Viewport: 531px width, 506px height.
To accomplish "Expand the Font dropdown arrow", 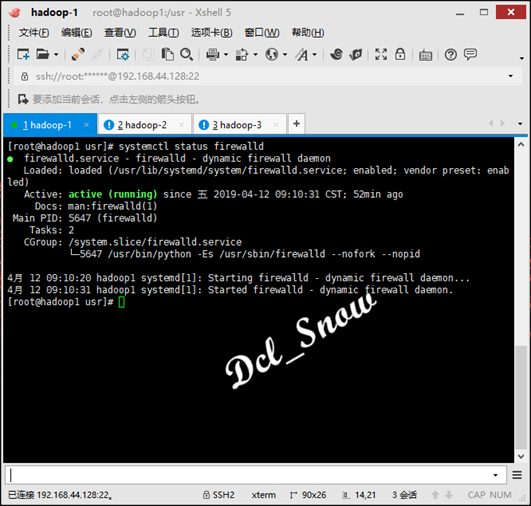I will click(315, 55).
